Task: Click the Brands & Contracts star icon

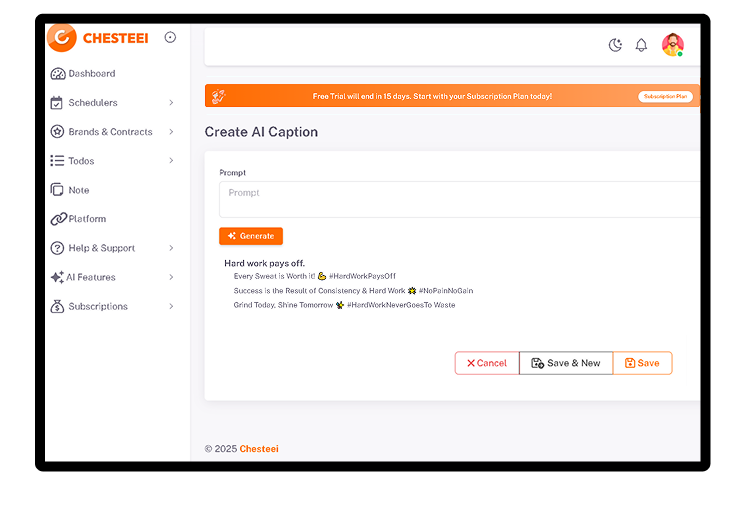Action: 57,132
